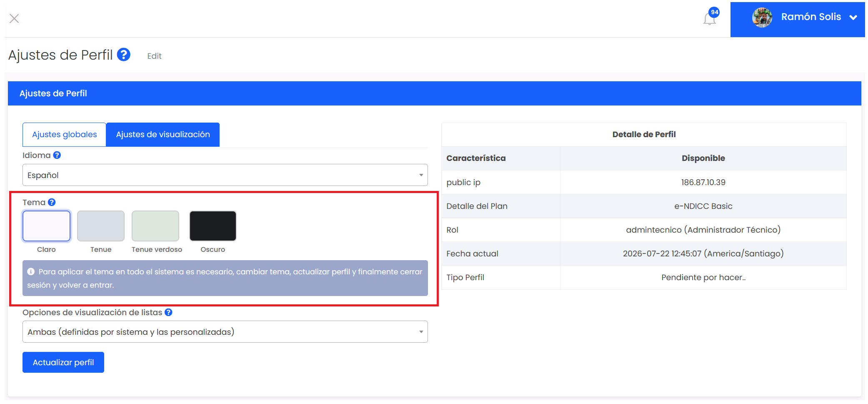The image size is (868, 404).
Task: Select the Tenue theme swatch
Action: (101, 226)
